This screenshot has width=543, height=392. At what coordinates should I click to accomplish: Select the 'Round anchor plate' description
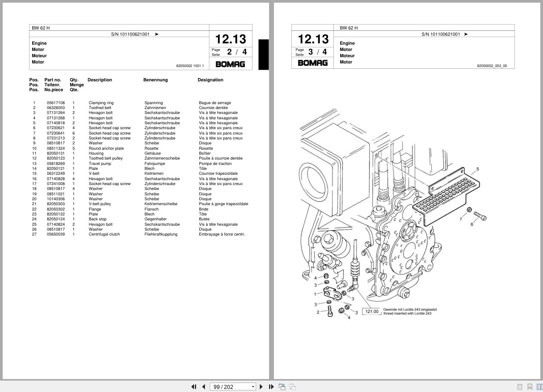106,148
